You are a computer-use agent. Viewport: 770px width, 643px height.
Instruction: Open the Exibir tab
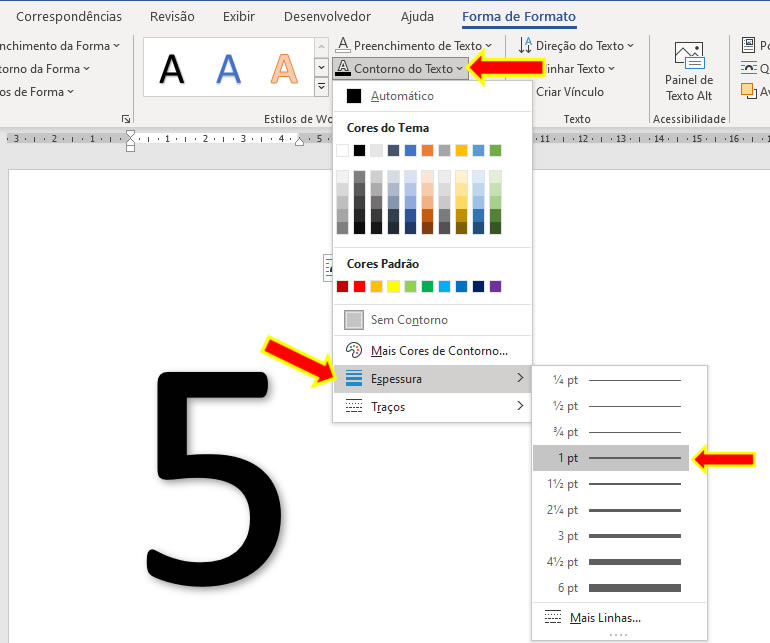coord(239,17)
